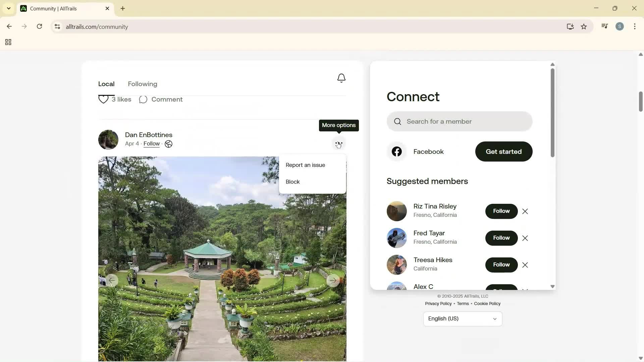Click the Facebook logo icon
This screenshot has height=362, width=644.
click(397, 152)
